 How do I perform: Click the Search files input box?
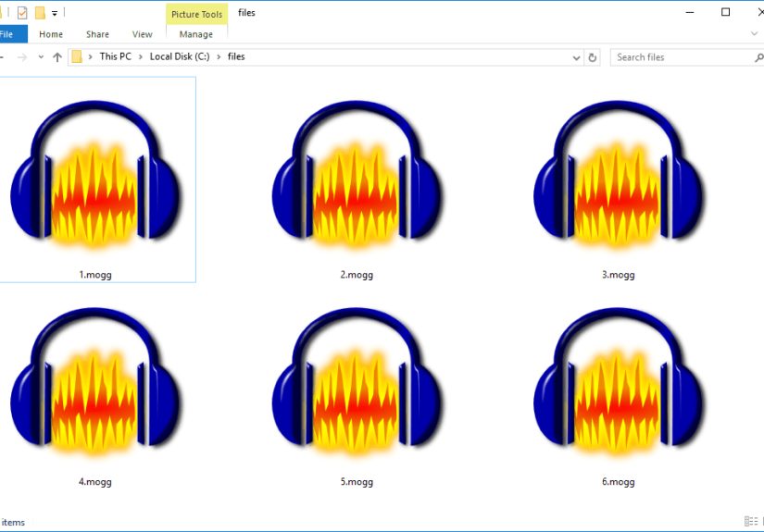[683, 57]
